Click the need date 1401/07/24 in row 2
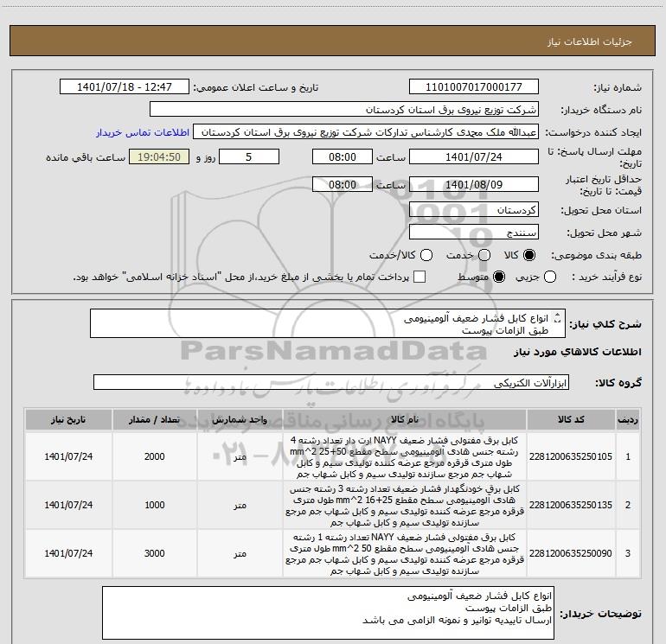 (x=68, y=505)
